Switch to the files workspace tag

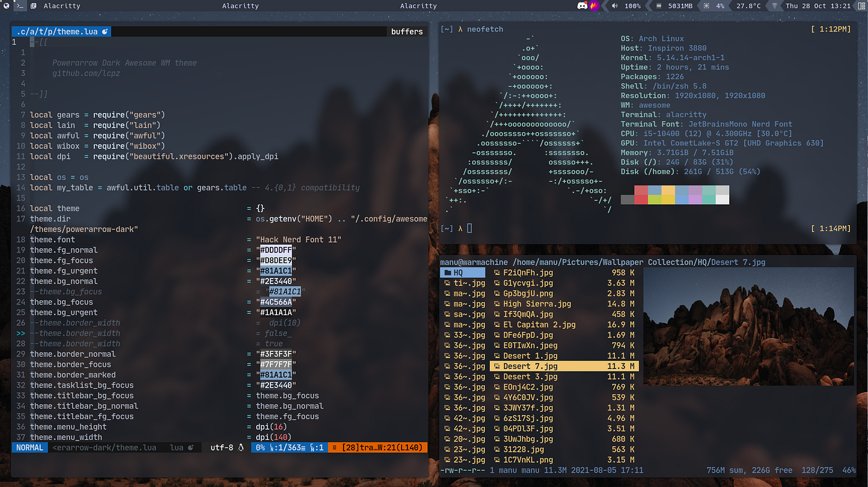click(33, 6)
